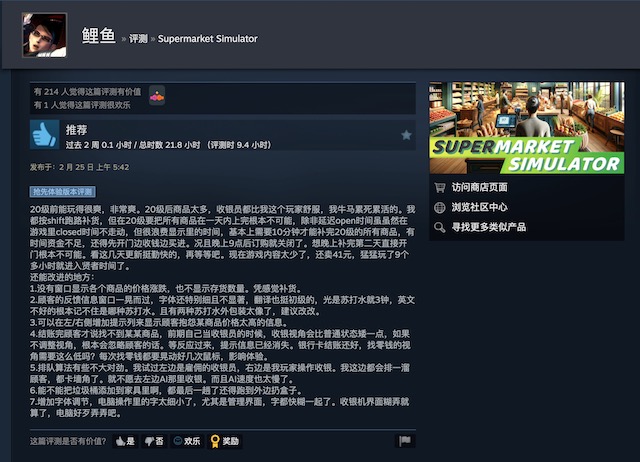Open the reviewer's profile avatar
640x462 pixels.
pos(44,35)
